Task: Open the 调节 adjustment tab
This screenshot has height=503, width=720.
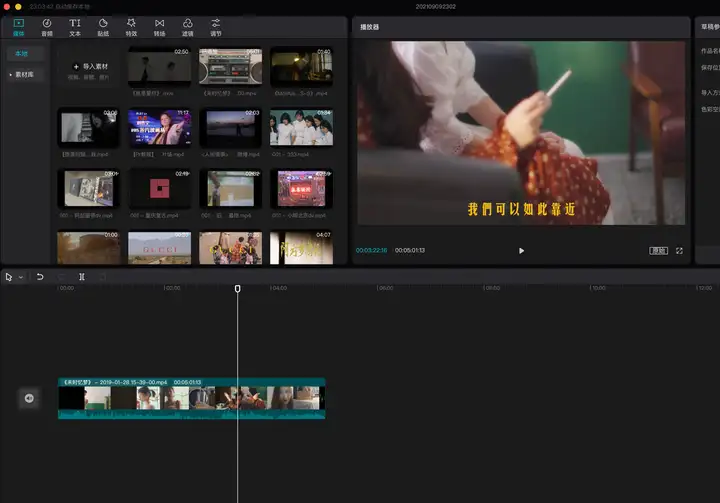Action: [216, 27]
